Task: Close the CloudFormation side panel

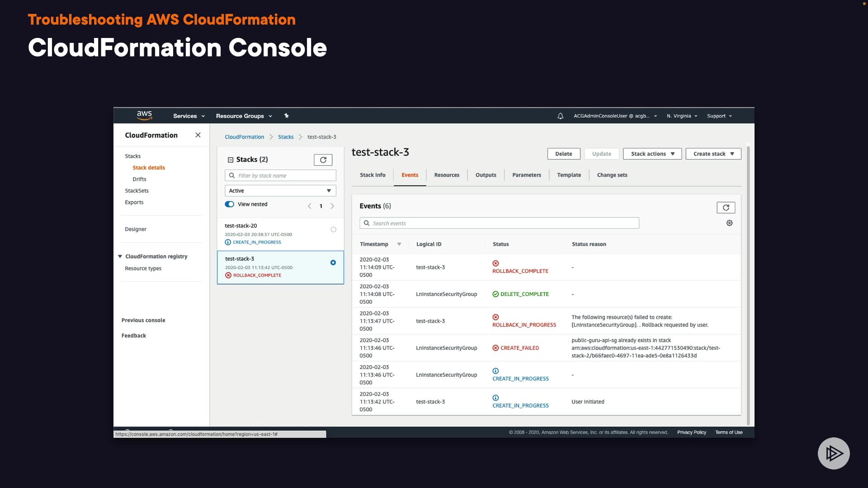Action: (198, 135)
